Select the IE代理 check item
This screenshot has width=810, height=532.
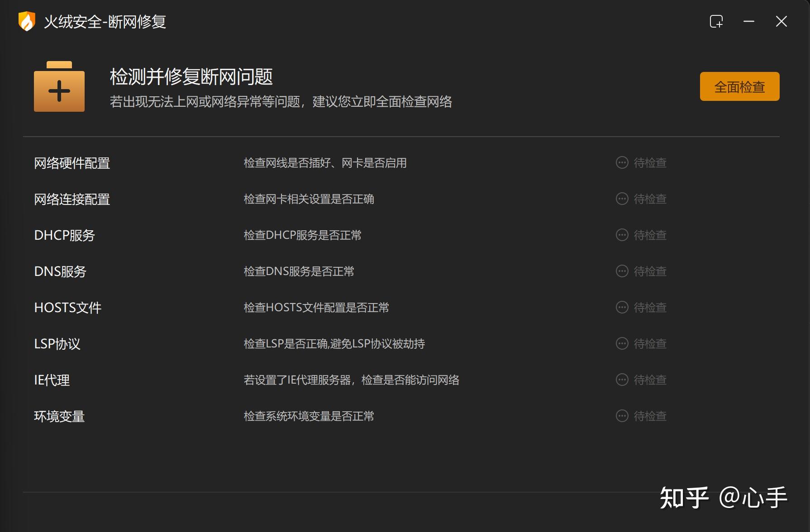click(x=52, y=380)
